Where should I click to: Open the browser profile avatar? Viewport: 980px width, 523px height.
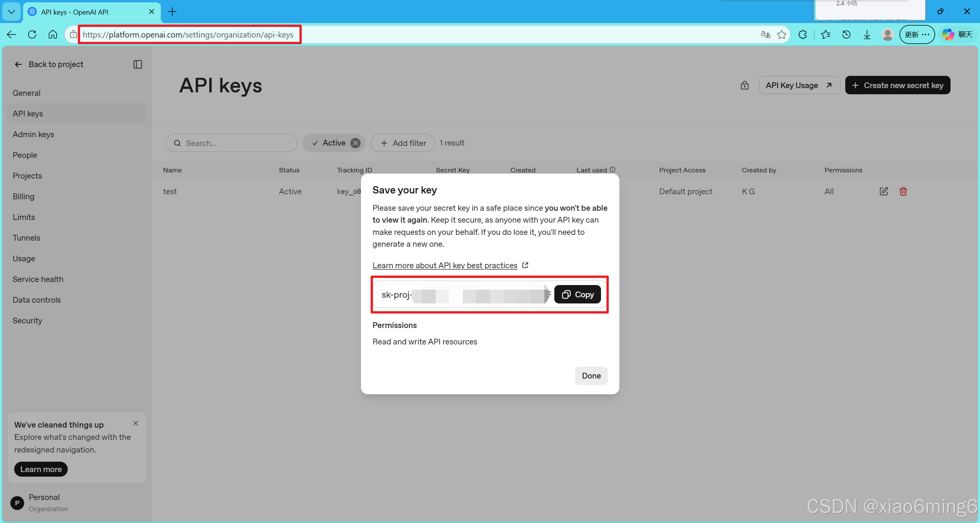[x=888, y=34]
